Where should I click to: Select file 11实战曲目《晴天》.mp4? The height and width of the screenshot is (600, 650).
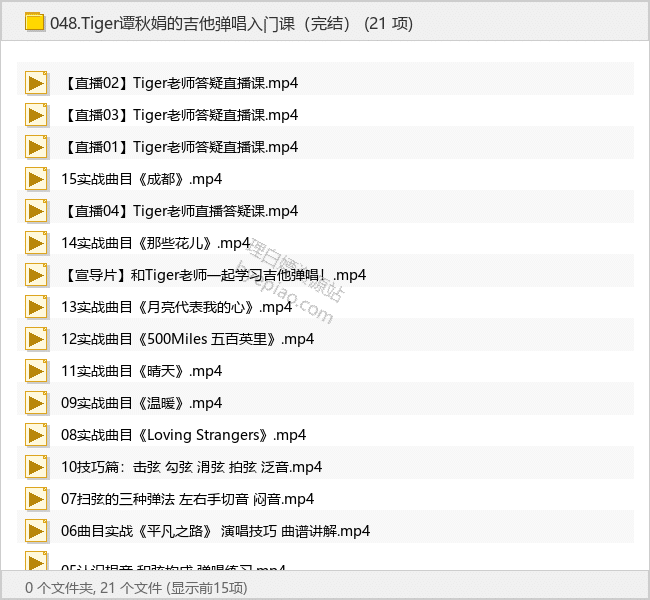142,371
